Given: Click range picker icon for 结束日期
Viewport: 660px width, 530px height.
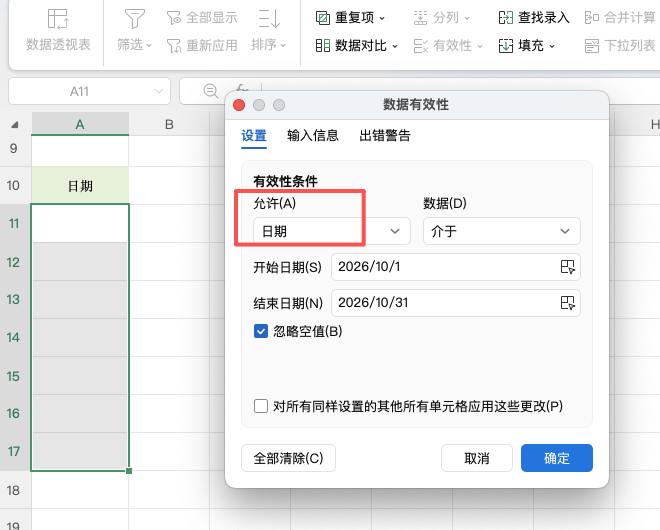Looking at the screenshot, I should 567,303.
